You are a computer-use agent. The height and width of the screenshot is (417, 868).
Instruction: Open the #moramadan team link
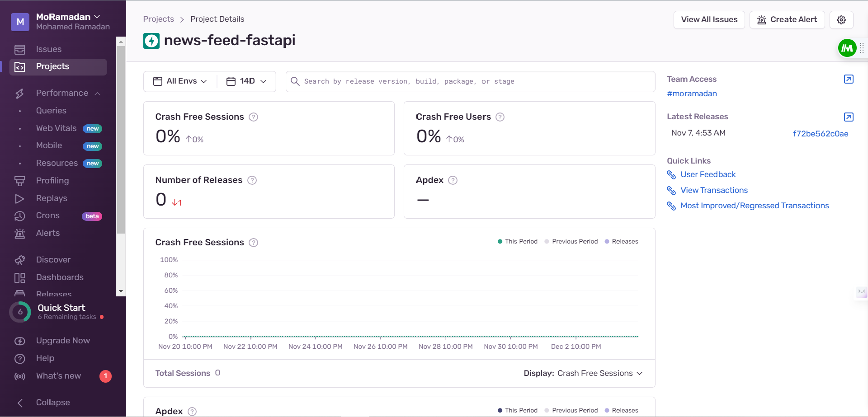tap(692, 94)
